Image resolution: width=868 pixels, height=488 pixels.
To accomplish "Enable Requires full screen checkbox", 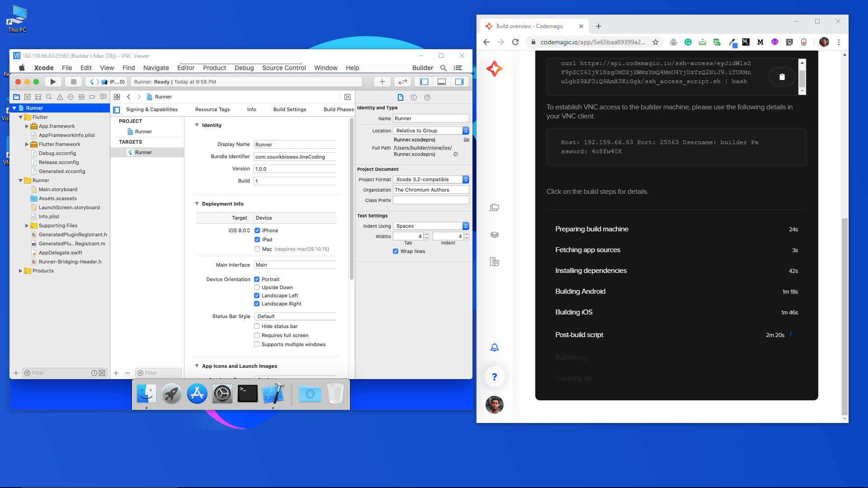I will 257,335.
